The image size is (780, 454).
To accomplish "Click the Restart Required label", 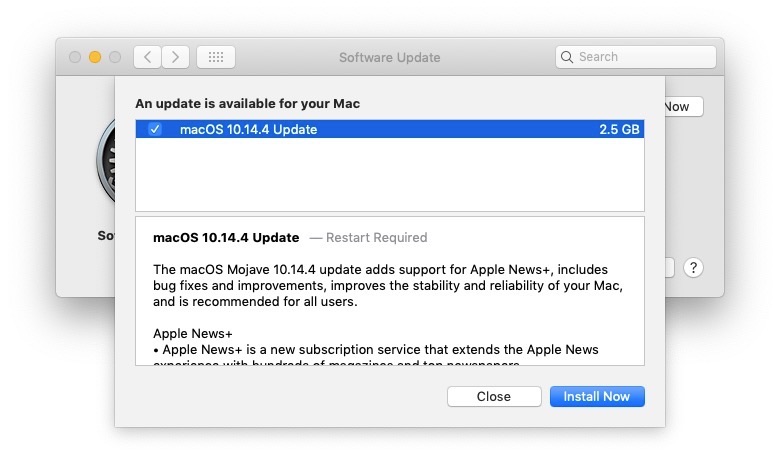I will [368, 238].
